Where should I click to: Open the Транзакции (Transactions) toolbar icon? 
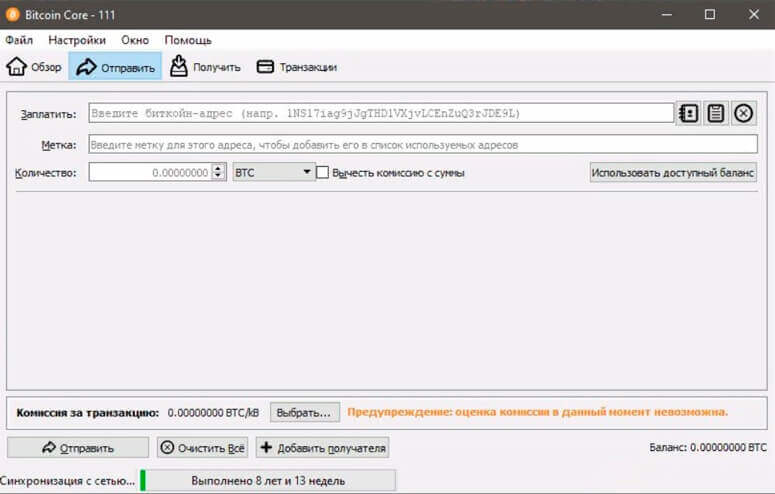pos(265,67)
